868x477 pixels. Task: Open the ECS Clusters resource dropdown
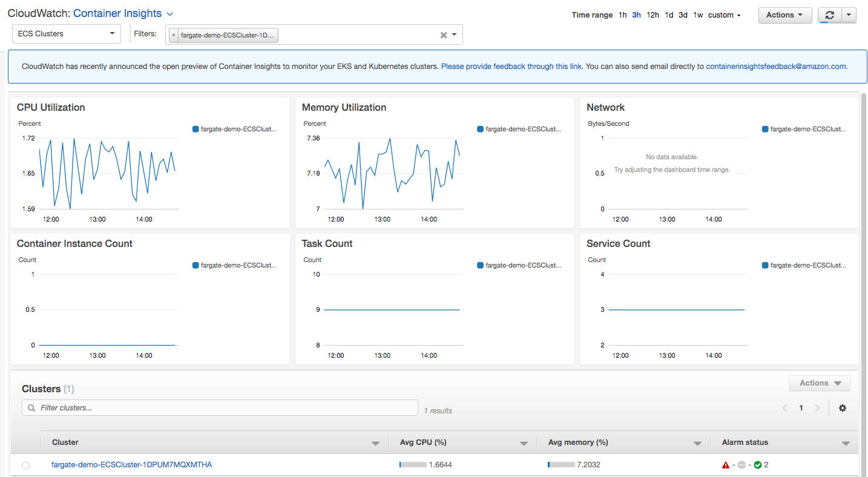coord(66,34)
